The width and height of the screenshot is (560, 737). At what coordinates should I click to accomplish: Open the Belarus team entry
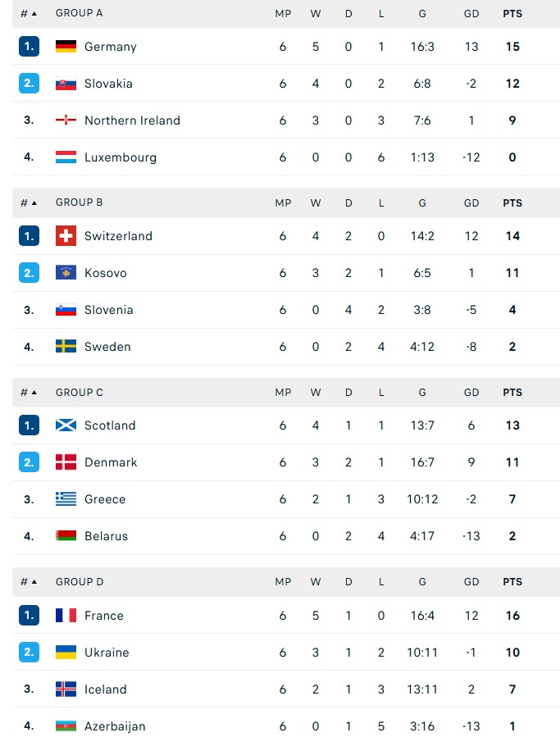pos(107,536)
